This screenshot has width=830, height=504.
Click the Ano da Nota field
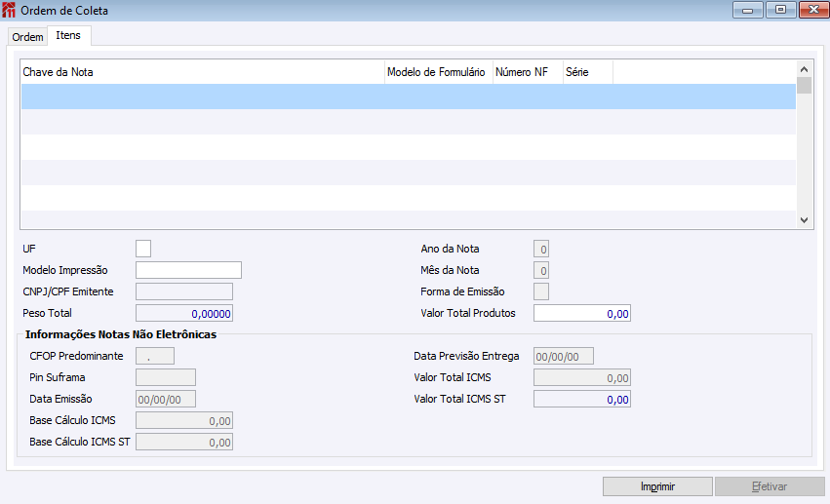pyautogui.click(x=541, y=250)
